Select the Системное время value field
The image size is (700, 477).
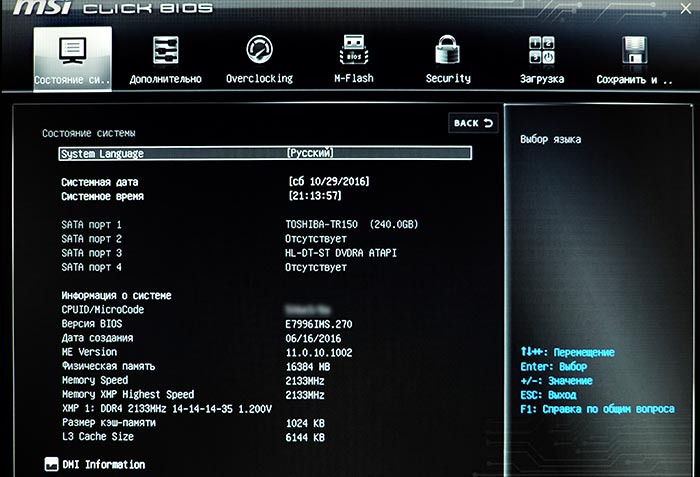point(315,196)
